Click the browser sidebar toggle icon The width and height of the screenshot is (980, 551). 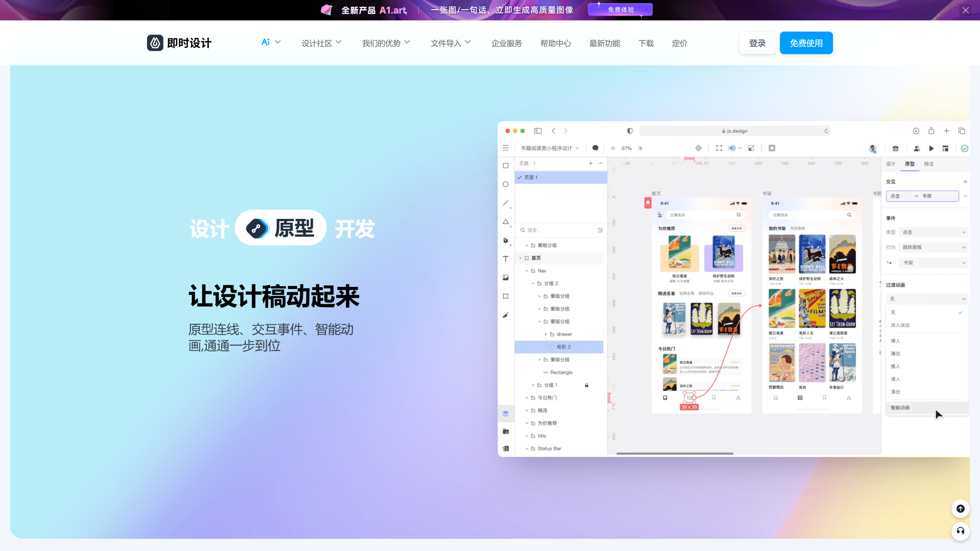tap(538, 131)
